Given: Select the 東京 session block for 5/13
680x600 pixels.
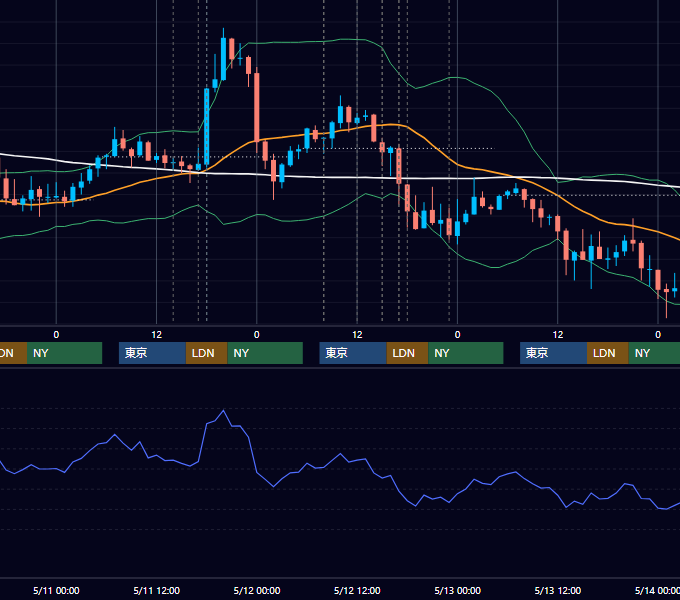Looking at the screenshot, I should [553, 353].
